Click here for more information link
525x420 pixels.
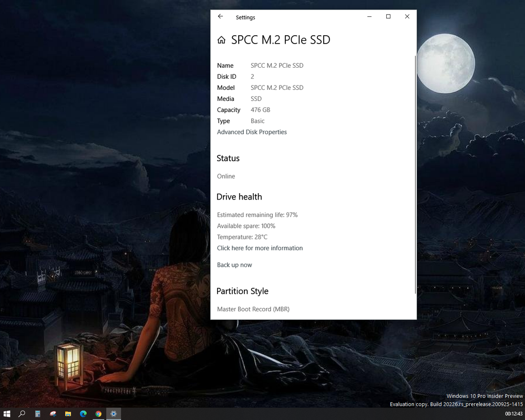(x=260, y=248)
